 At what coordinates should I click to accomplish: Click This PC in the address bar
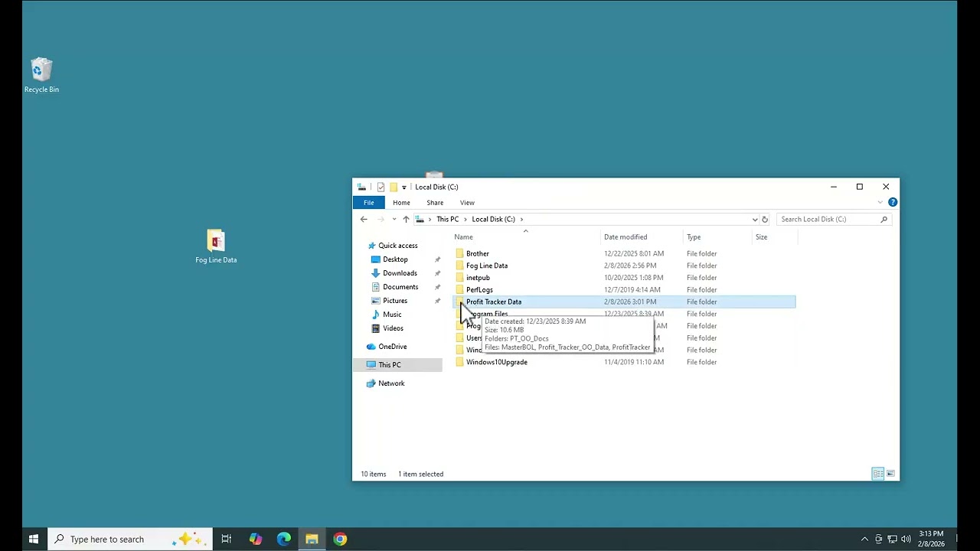[x=448, y=220]
